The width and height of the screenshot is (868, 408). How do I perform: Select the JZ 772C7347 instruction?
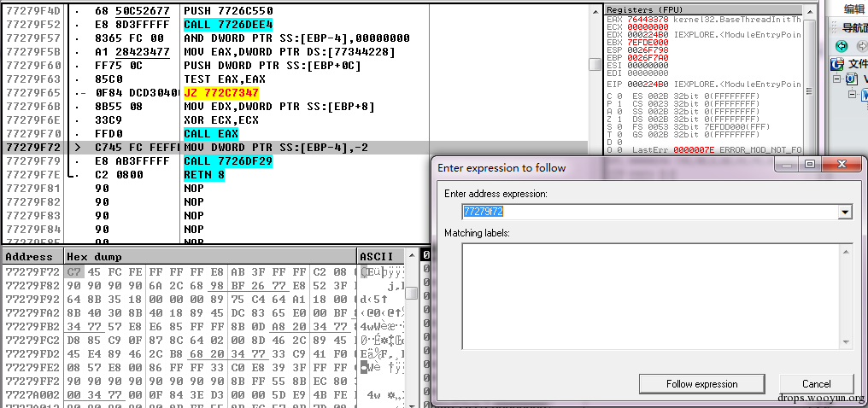tap(221, 93)
